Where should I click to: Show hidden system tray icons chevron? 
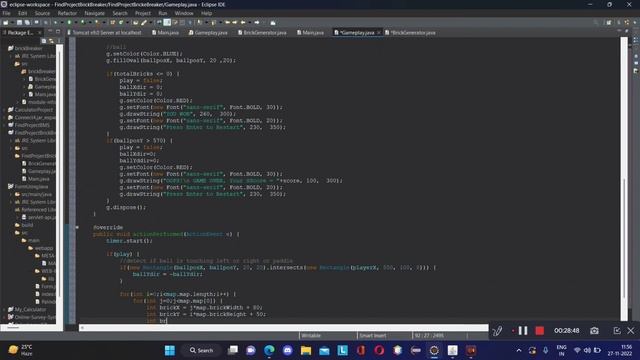click(x=519, y=350)
